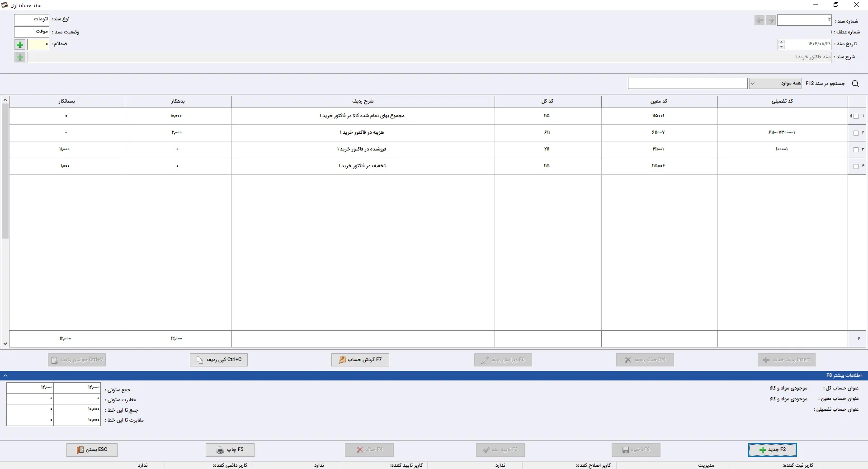
Task: Click the F3 تایید سند confirm button
Action: pos(500,450)
